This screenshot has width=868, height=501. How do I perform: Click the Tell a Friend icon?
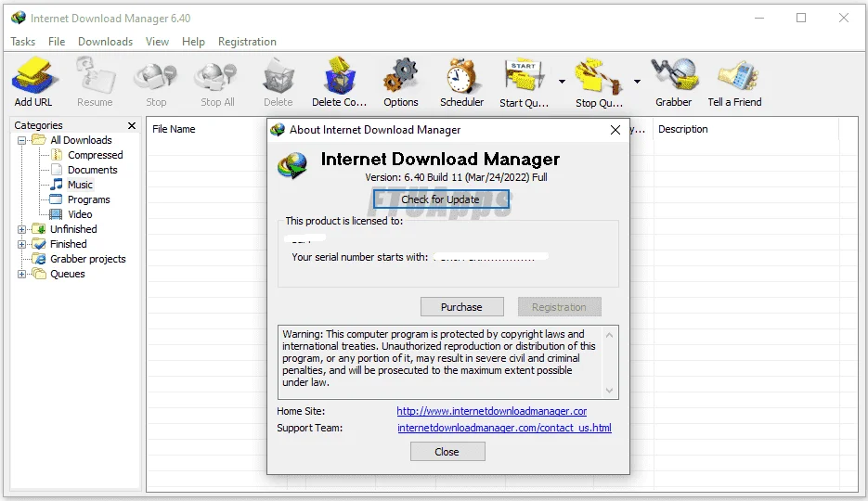pos(736,76)
